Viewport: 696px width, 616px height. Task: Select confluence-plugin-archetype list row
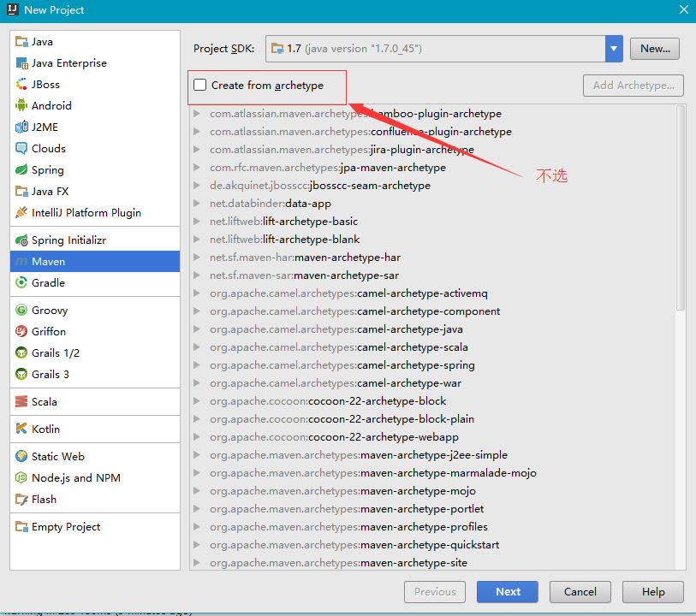(433, 132)
